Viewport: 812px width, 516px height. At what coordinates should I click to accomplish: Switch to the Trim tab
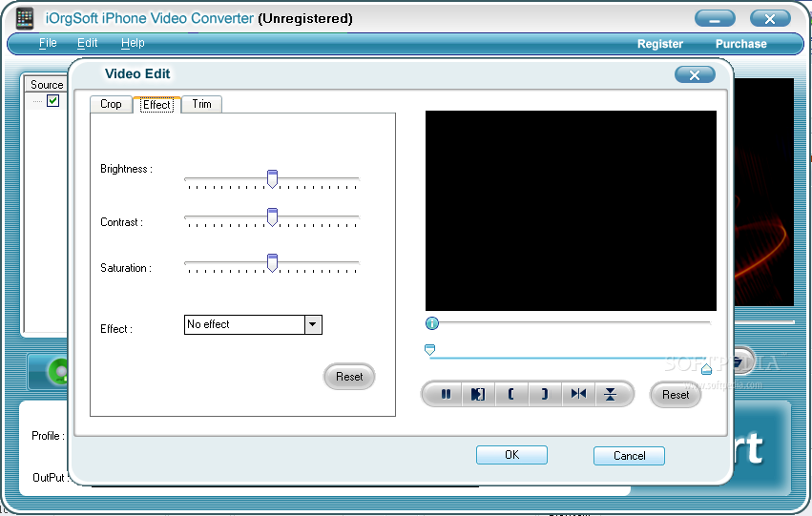pos(201,104)
